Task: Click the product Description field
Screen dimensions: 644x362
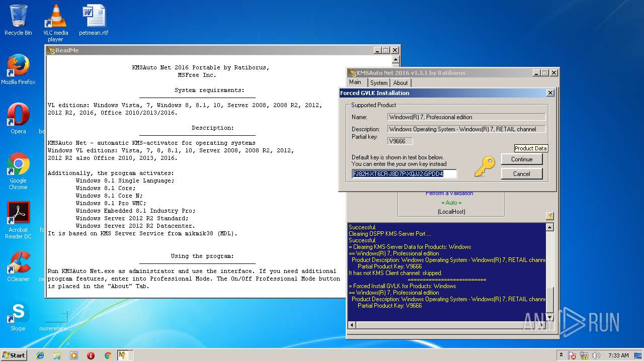Action: [x=466, y=129]
